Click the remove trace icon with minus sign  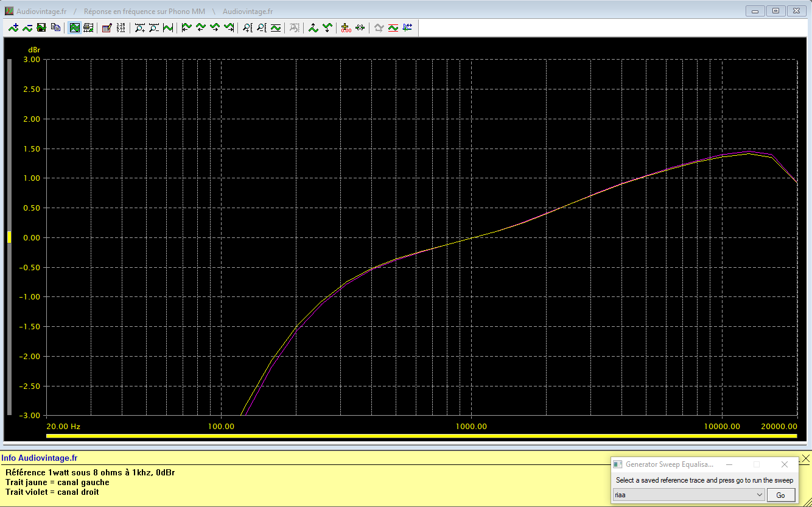point(27,27)
